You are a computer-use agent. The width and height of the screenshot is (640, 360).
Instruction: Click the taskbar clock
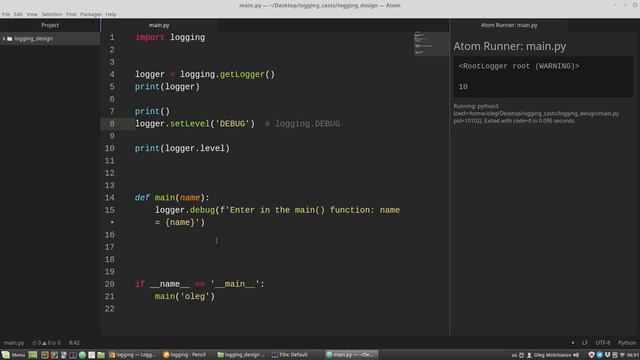[x=633, y=355]
